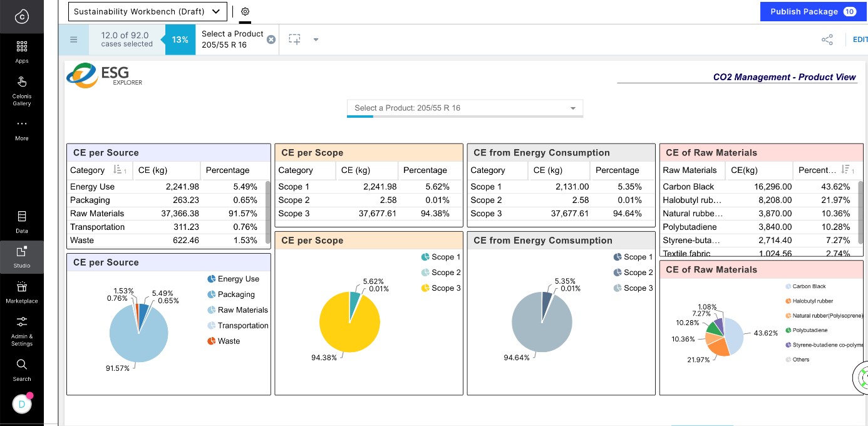This screenshot has height=426, width=868.
Task: Open Admin & Settings in sidebar
Action: [21, 330]
